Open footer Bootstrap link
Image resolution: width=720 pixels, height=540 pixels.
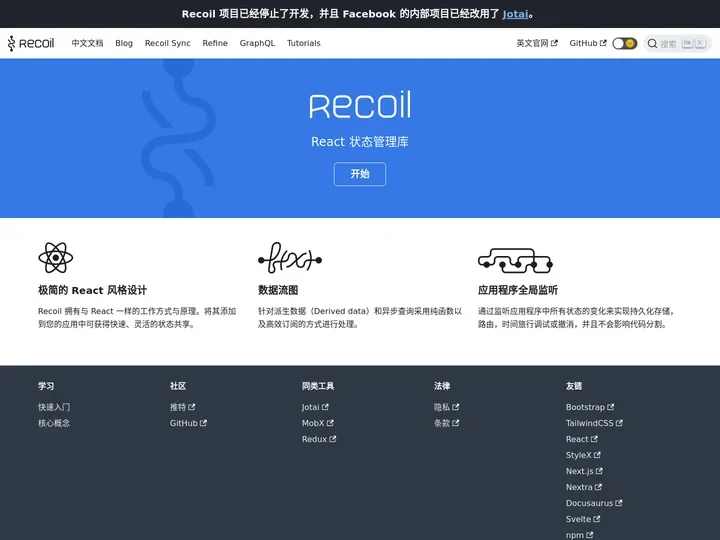tap(590, 407)
